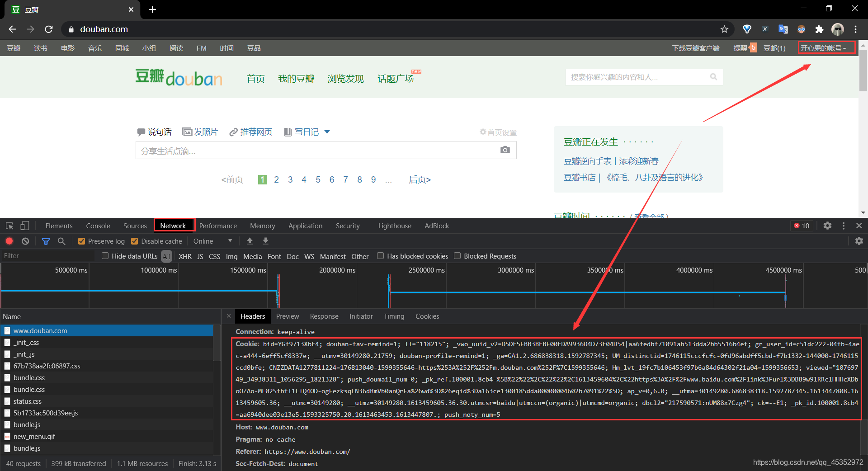The image size is (868, 471).
Task: Switch to the Elements tab
Action: (x=59, y=226)
